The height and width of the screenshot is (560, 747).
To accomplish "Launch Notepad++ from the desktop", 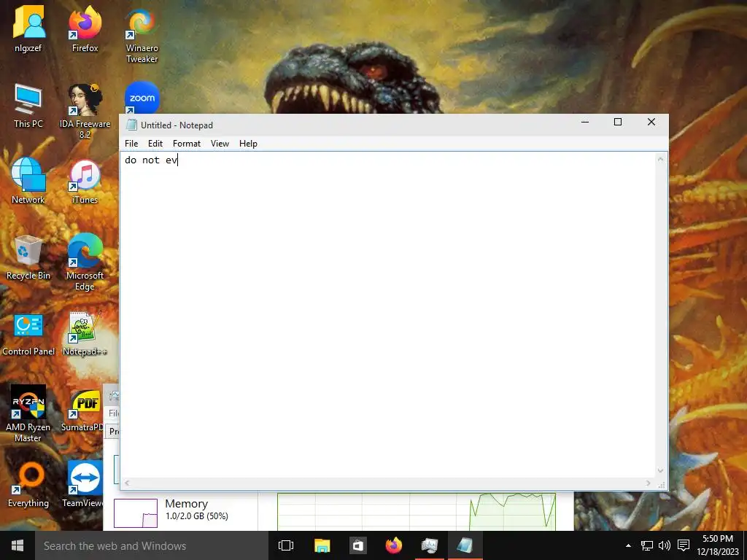I will (85, 333).
